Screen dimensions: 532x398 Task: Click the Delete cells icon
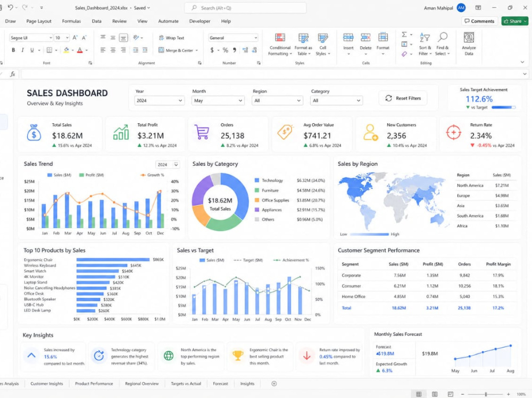pos(365,38)
